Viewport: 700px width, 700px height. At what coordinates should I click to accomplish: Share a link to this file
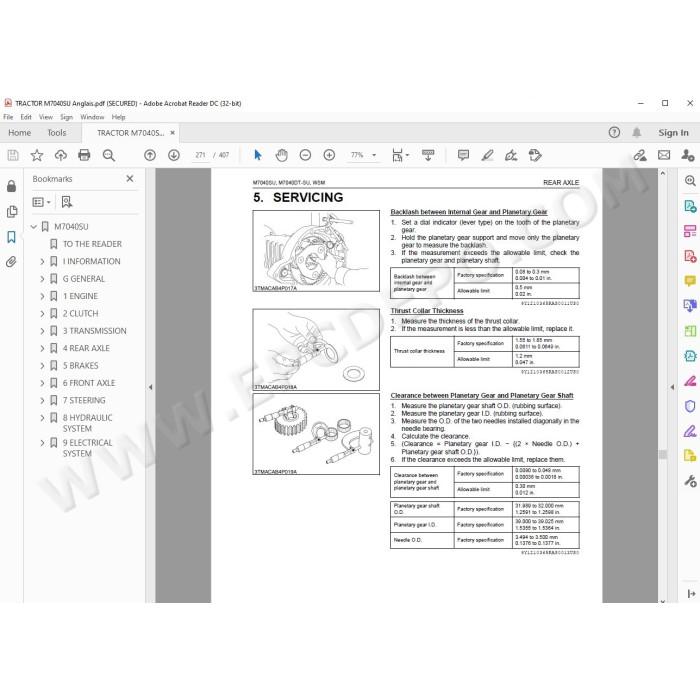point(640,155)
